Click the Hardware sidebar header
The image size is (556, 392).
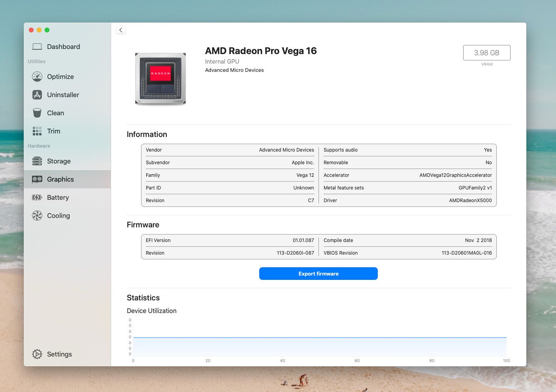click(x=39, y=146)
